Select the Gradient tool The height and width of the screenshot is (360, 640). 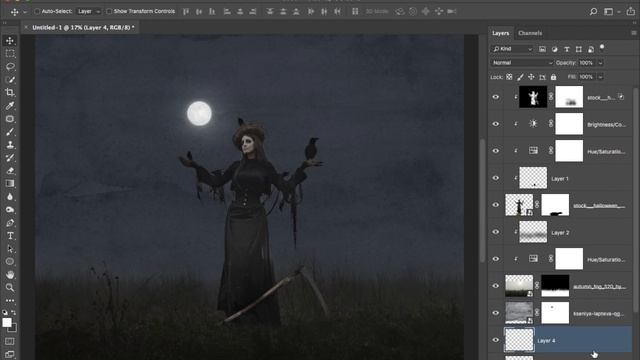pyautogui.click(x=10, y=184)
